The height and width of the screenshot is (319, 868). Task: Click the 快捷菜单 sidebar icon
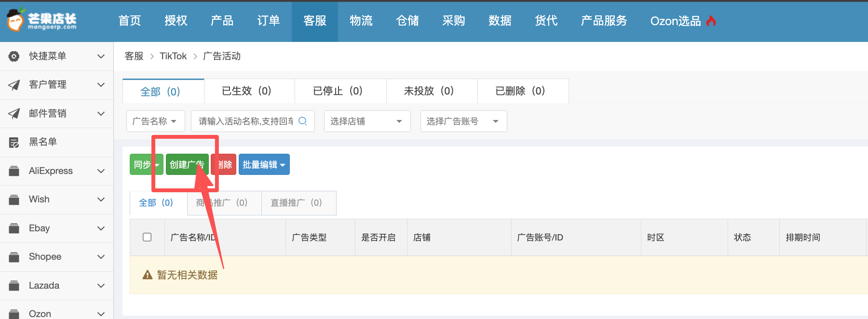coord(14,56)
